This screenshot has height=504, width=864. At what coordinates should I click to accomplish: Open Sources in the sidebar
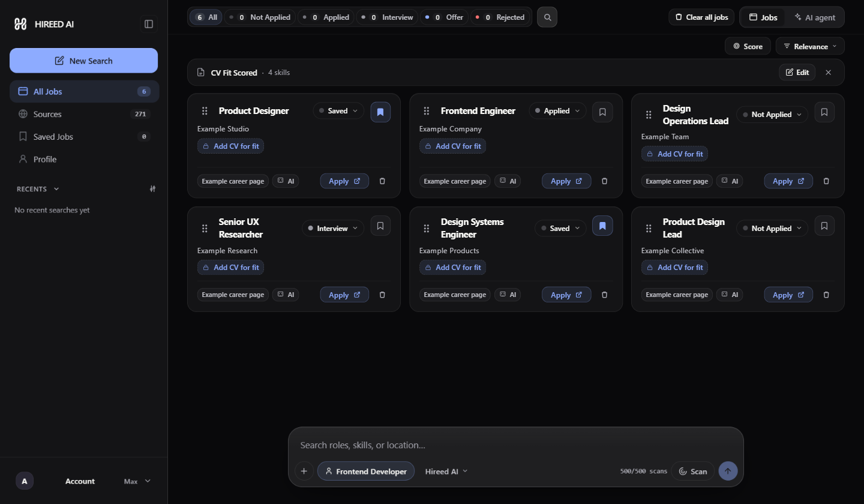pos(84,114)
